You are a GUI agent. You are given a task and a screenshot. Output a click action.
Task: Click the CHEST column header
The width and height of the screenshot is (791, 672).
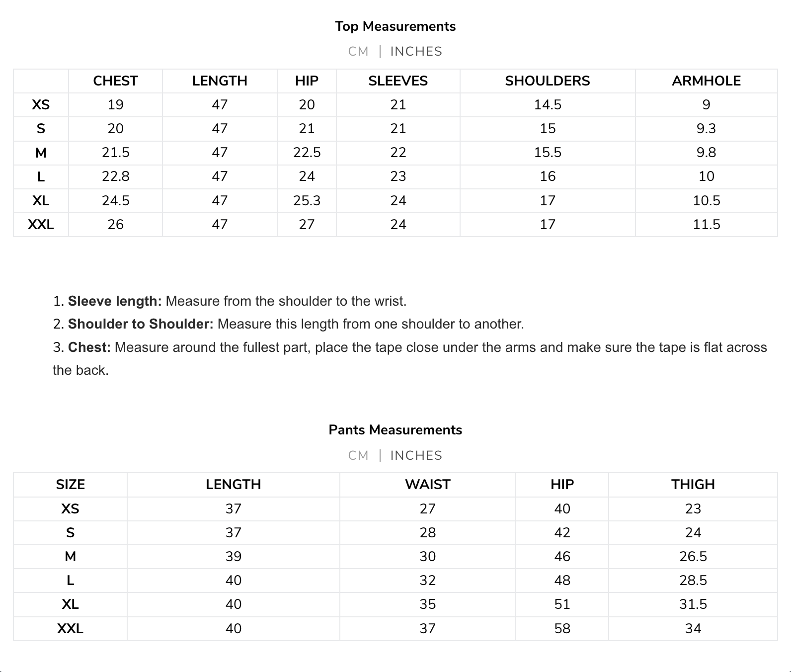point(115,81)
